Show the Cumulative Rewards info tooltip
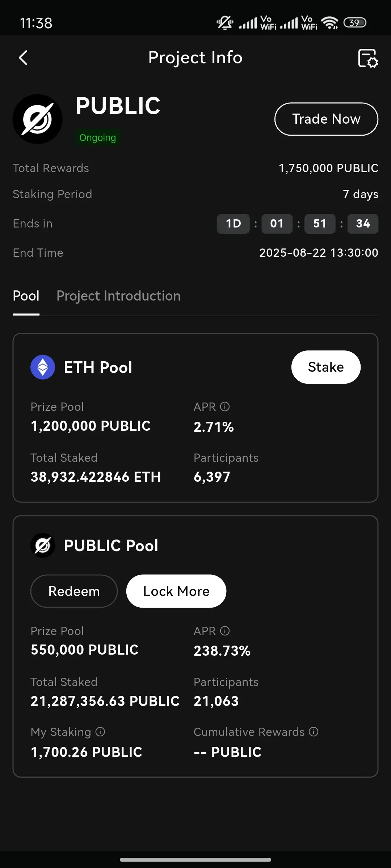This screenshot has height=868, width=391. pos(314,732)
